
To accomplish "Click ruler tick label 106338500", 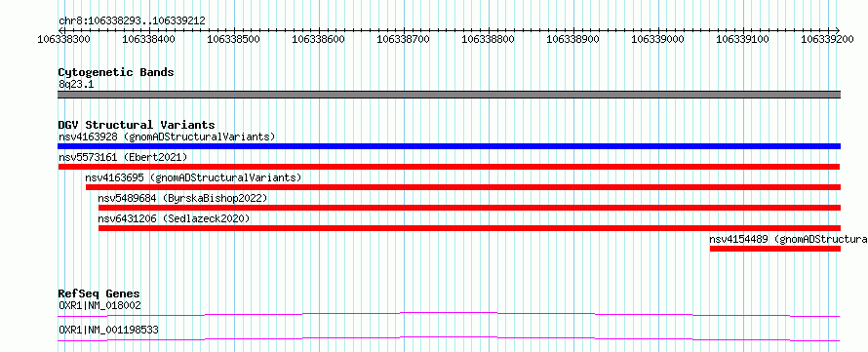I will (233, 39).
